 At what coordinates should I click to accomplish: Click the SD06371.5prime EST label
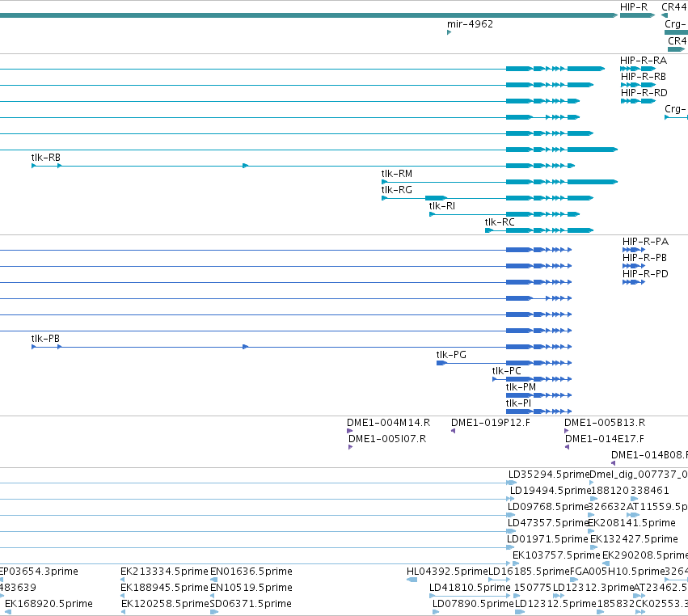tap(251, 604)
